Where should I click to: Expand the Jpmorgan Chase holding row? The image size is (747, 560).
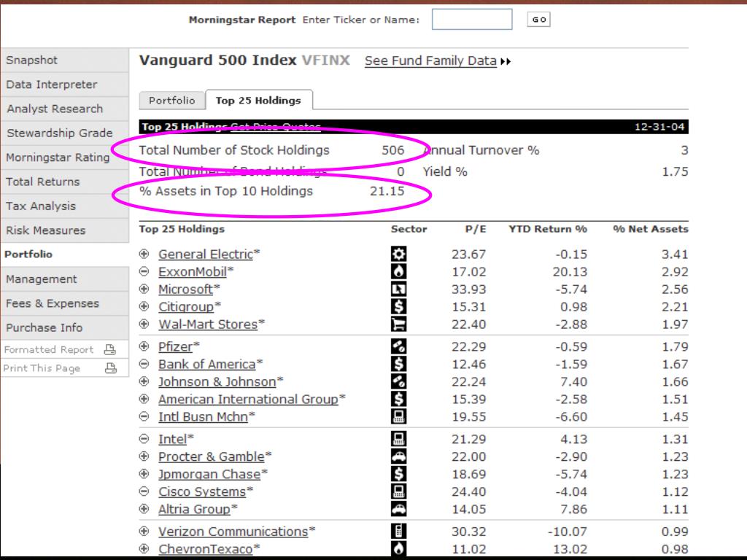pyautogui.click(x=144, y=474)
